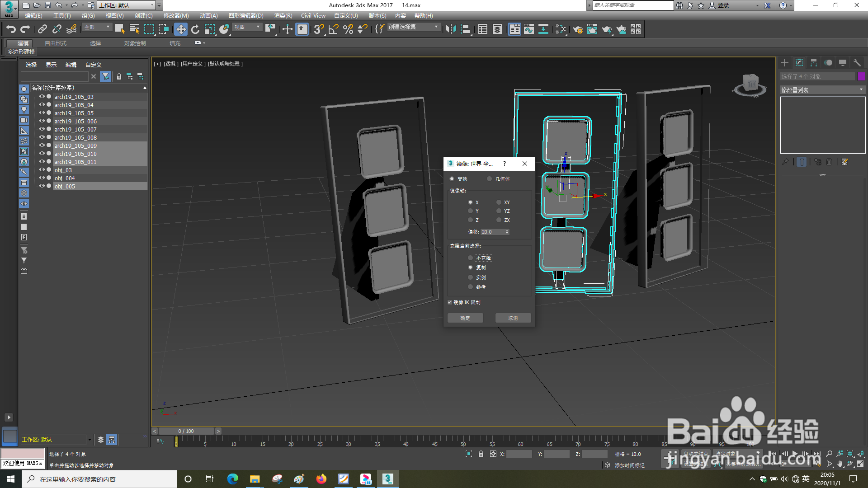The width and height of the screenshot is (868, 488).
Task: Expand the 修改器列表 dropdown
Action: point(822,90)
